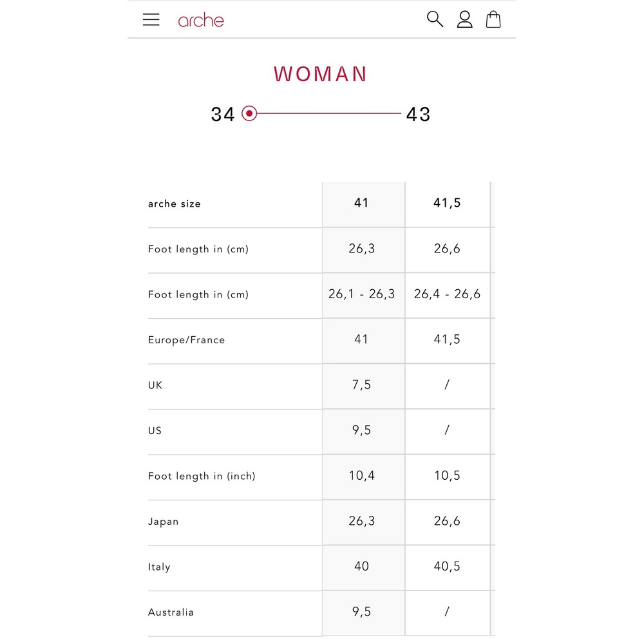Image resolution: width=644 pixels, height=644 pixels.
Task: Click the arche logo
Action: (x=201, y=20)
